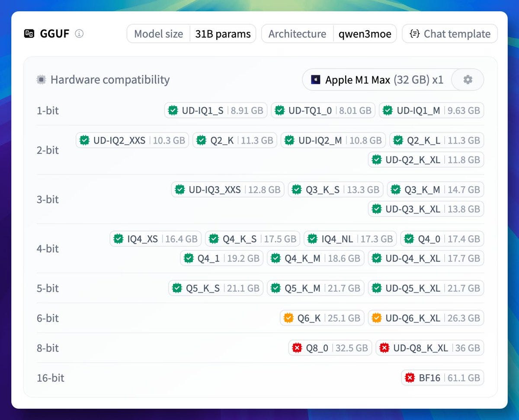Select the BF16 61.1 GB variant
The height and width of the screenshot is (420, 519).
[442, 377]
